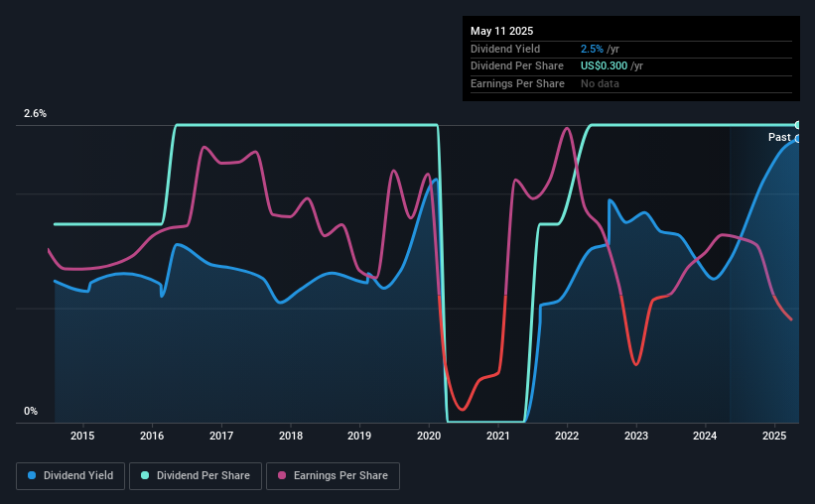Click the blue Dividend Yield legend dot

[32, 475]
